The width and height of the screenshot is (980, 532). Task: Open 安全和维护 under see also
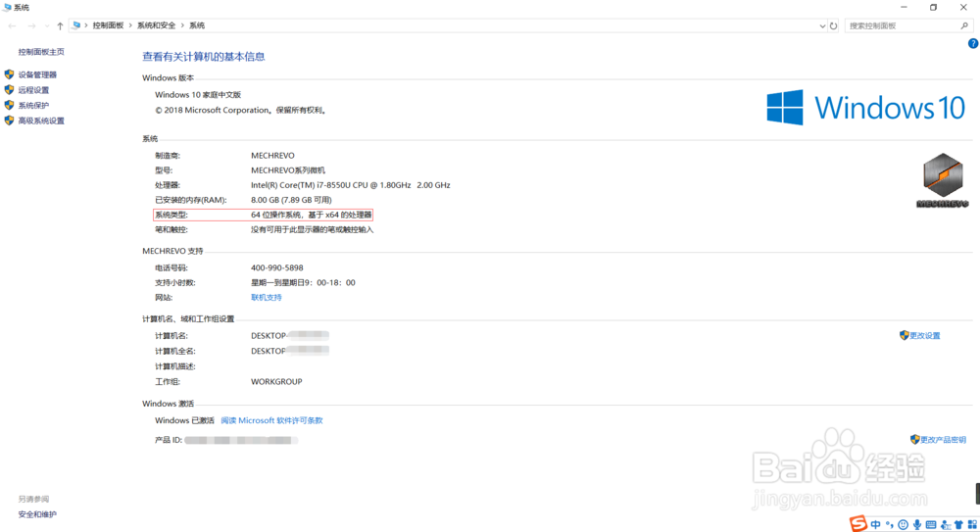click(37, 514)
